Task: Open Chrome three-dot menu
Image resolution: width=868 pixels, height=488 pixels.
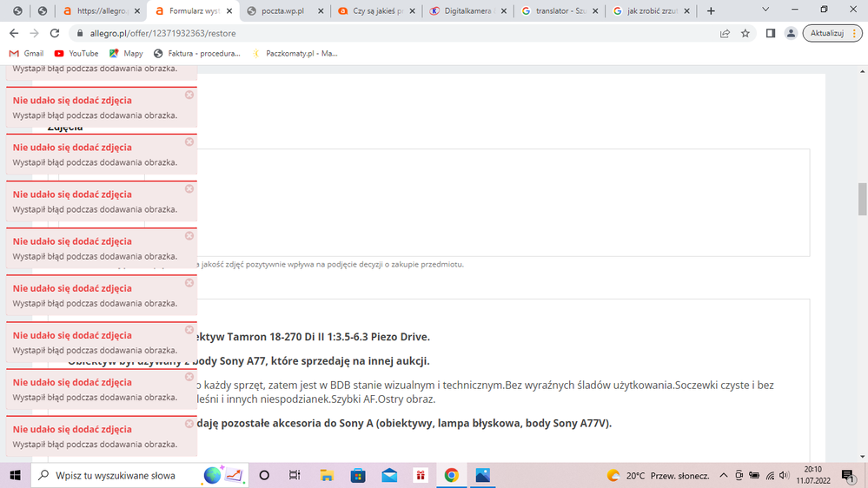Action: (x=855, y=33)
